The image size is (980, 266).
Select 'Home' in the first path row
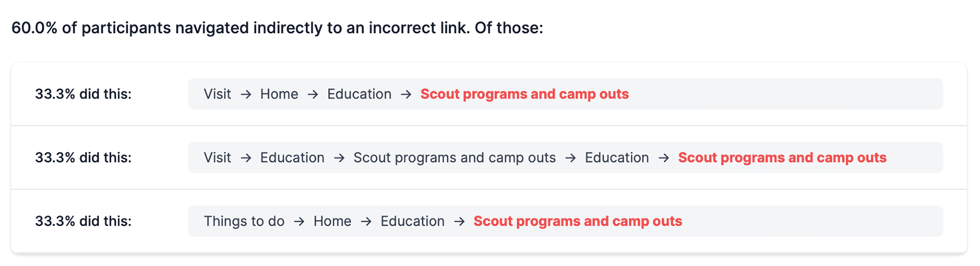coord(279,94)
